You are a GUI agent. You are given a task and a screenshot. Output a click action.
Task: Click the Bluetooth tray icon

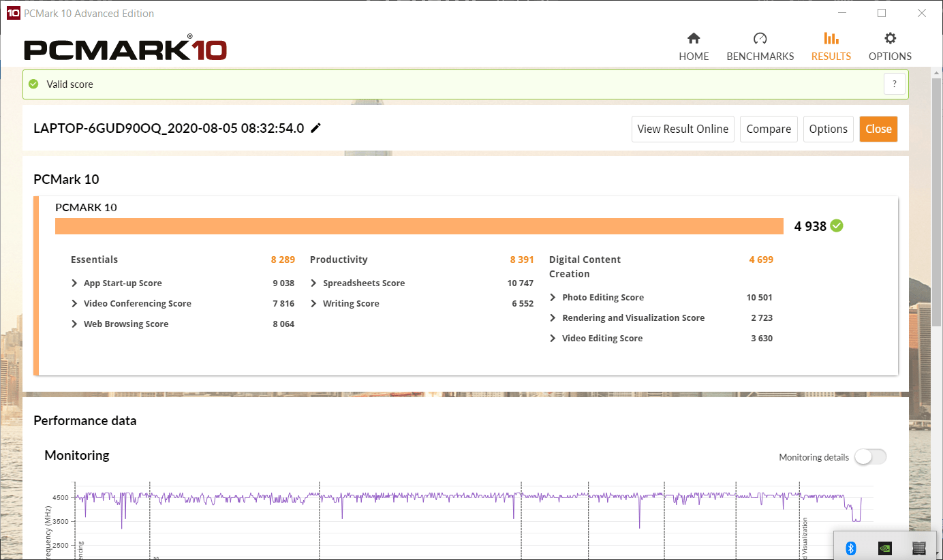850,548
